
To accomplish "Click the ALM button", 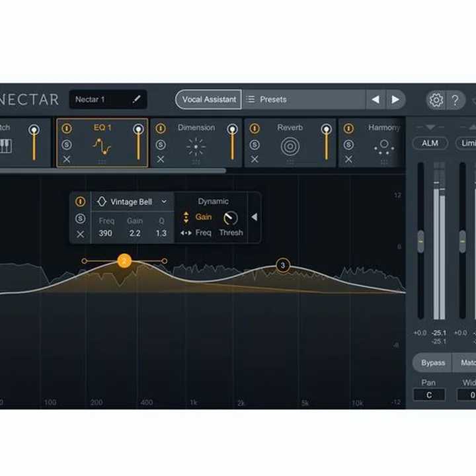I will (x=430, y=143).
